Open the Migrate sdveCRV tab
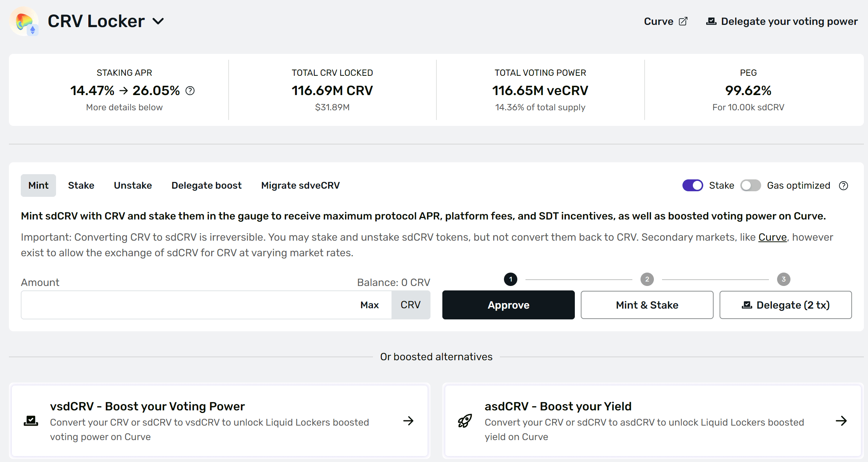The width and height of the screenshot is (868, 462). (301, 185)
